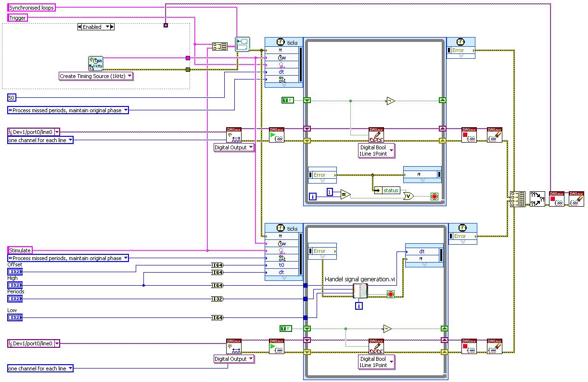Screen dimensions: 588x382
Task: Open upper Dev1/port0/line0 channel dropdown
Action: tap(34, 132)
